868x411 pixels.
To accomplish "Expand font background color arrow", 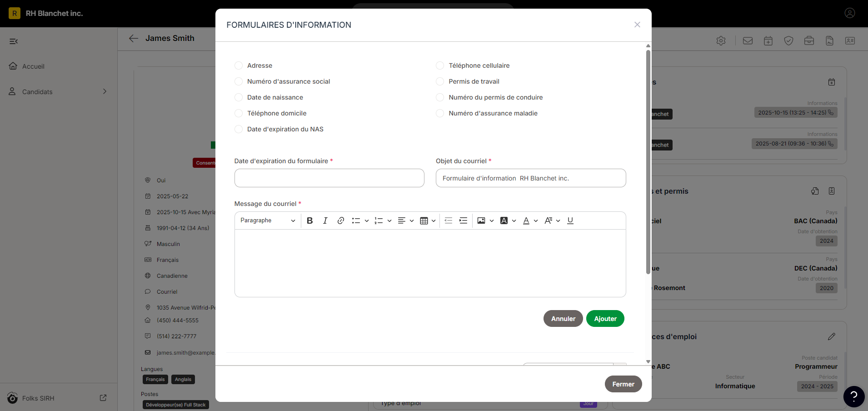I will click(x=514, y=221).
